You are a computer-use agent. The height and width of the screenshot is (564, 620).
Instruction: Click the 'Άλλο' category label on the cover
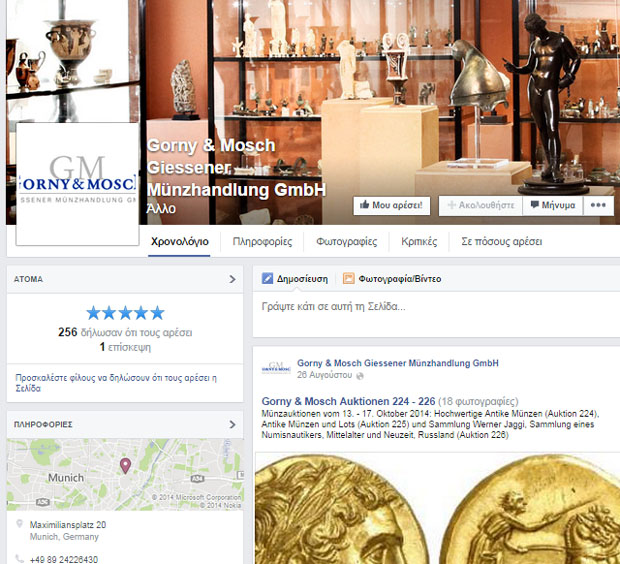(161, 208)
